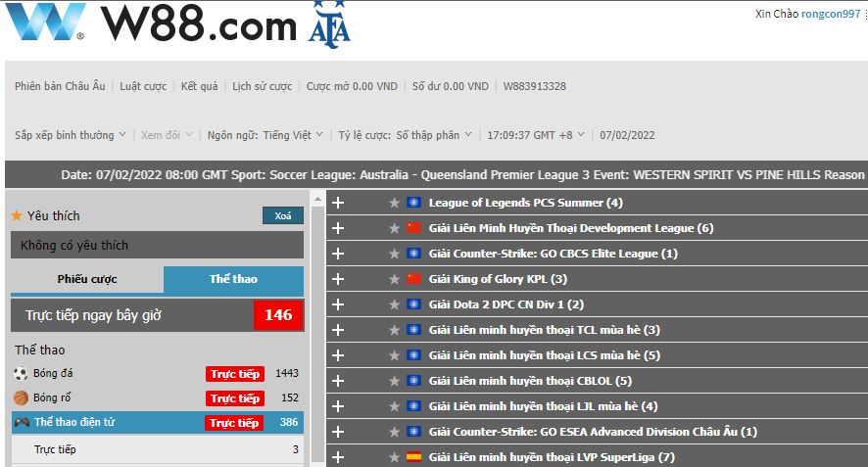Click the Trực tiếp badge next to Bóng rổ
Screen dimensions: 868x467
(235, 398)
